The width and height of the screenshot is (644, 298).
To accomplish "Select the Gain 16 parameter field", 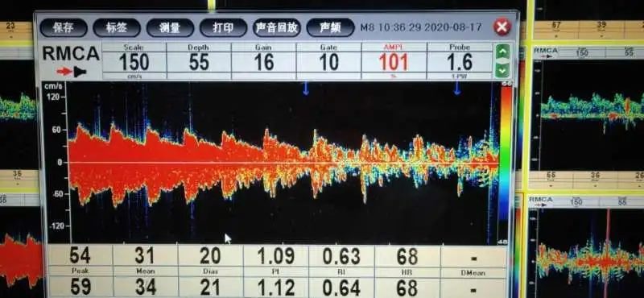I will (x=264, y=61).
